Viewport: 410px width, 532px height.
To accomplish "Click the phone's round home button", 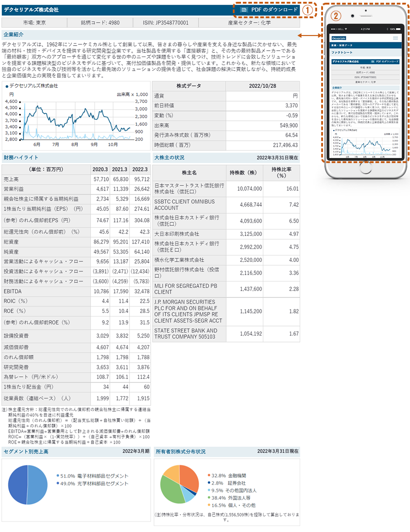I will coord(365,167).
